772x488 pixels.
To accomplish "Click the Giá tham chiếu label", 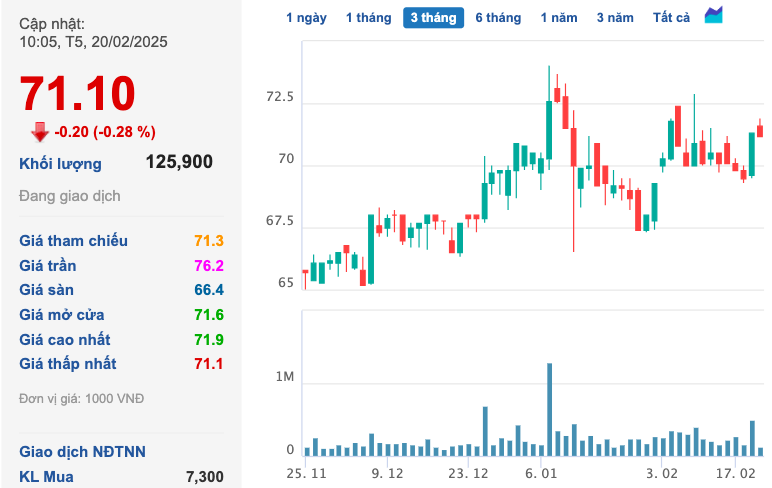I will (x=74, y=241).
